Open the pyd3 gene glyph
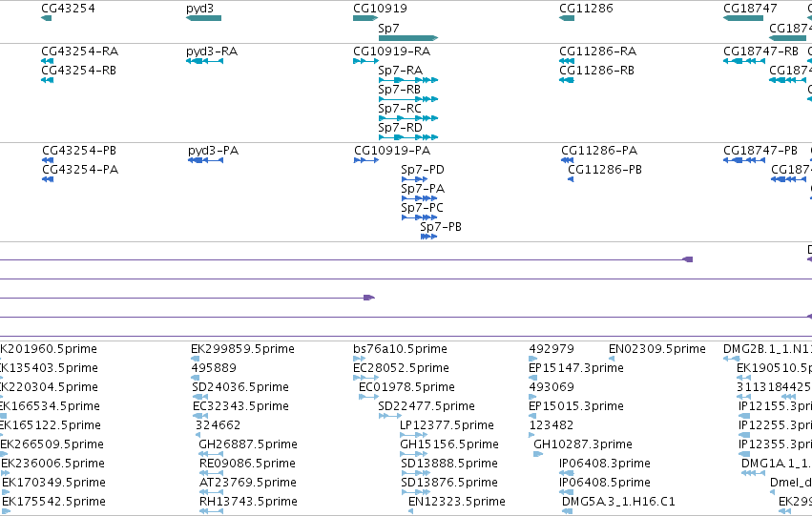This screenshot has width=812, height=516. 203,18
